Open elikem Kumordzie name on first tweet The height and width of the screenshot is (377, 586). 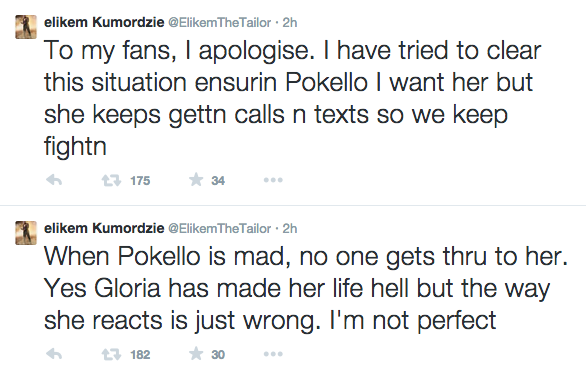tap(104, 22)
